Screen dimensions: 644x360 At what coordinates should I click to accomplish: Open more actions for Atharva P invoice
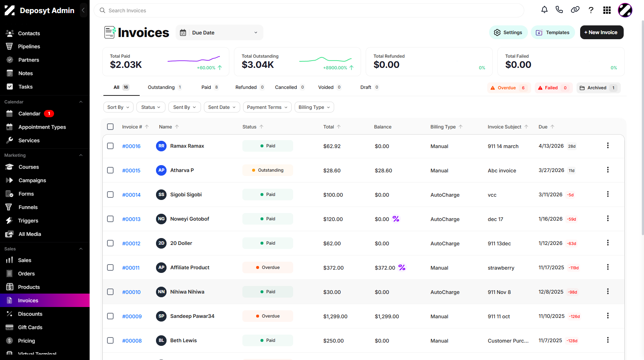click(x=608, y=170)
